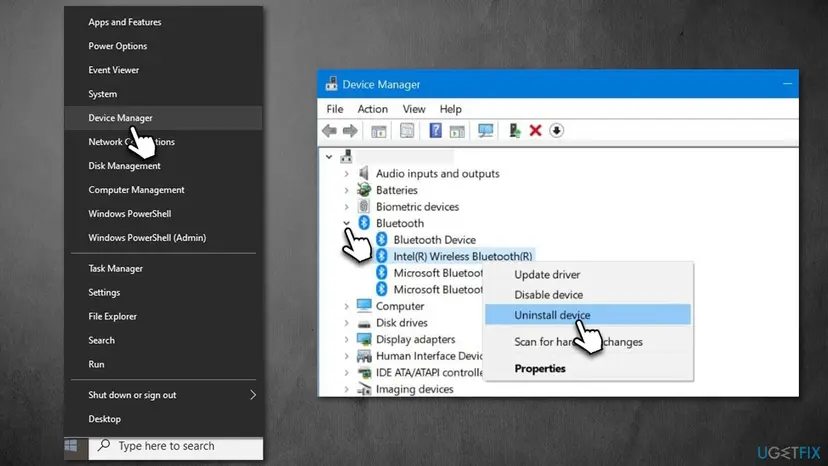828x466 pixels.
Task: Click the Properties sheet toolbar icon
Action: point(407,131)
